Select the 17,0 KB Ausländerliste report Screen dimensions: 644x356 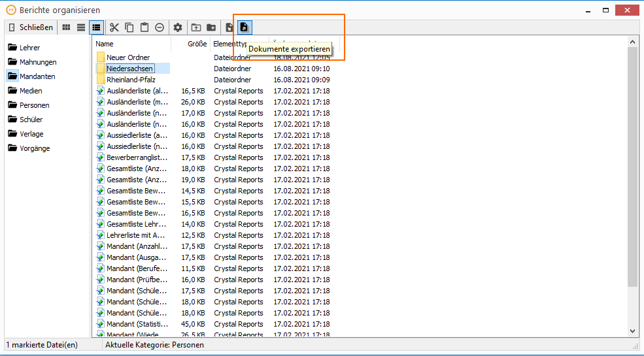(137, 113)
